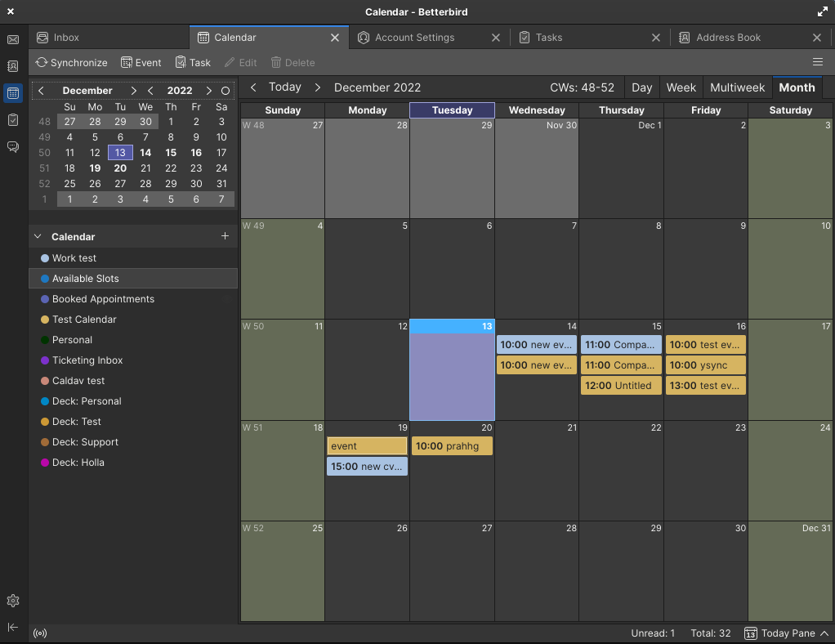Open the 15:00 event on Monday 19
The height and width of the screenshot is (644, 835).
tap(367, 466)
